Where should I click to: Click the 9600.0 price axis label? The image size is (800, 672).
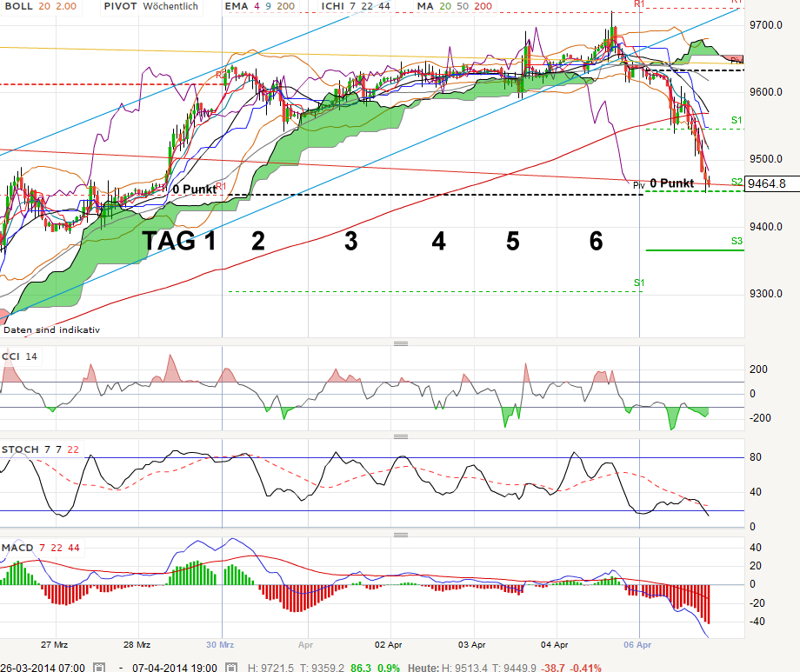[766, 92]
